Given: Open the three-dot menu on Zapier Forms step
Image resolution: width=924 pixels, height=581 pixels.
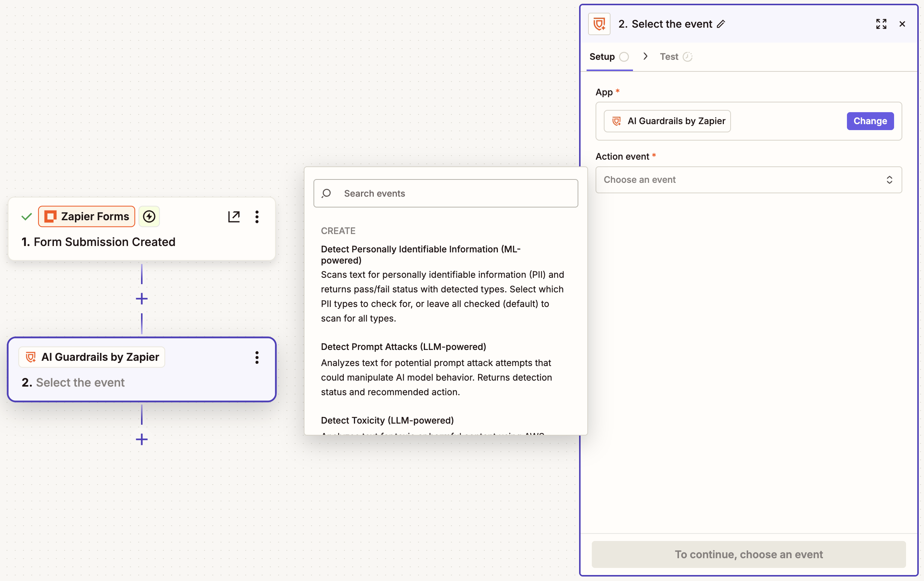Looking at the screenshot, I should (257, 217).
